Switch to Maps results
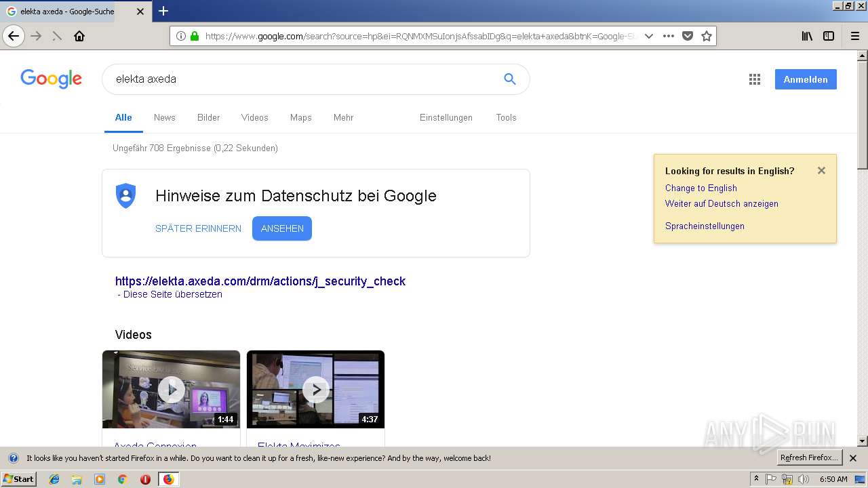 (x=301, y=118)
